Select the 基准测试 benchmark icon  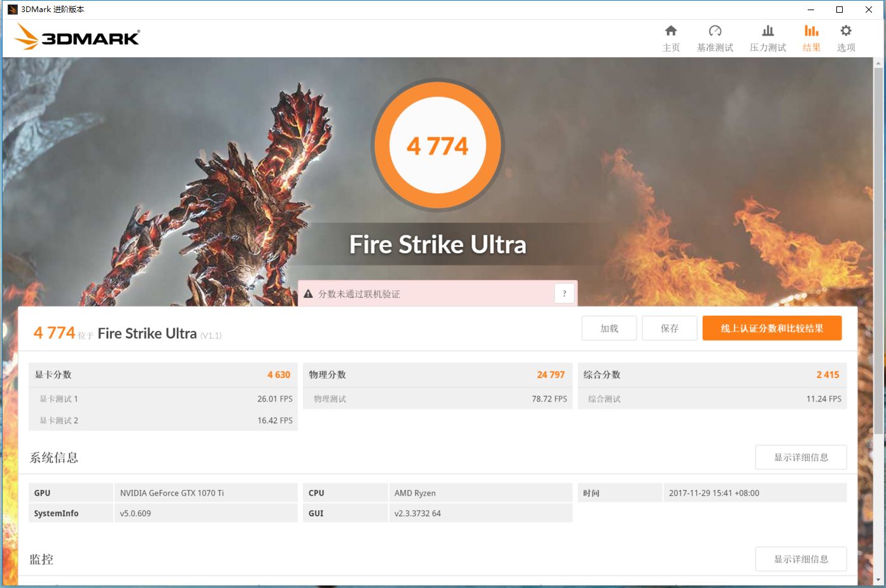point(715,37)
